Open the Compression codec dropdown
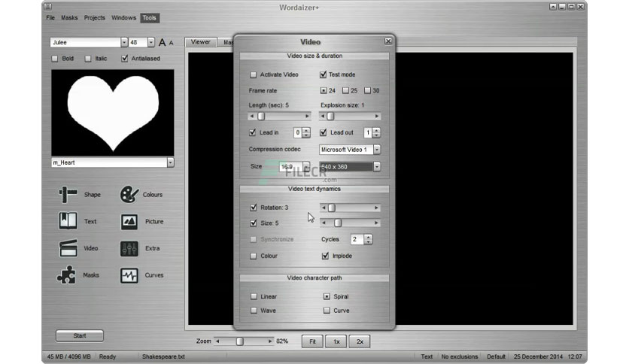 (377, 150)
